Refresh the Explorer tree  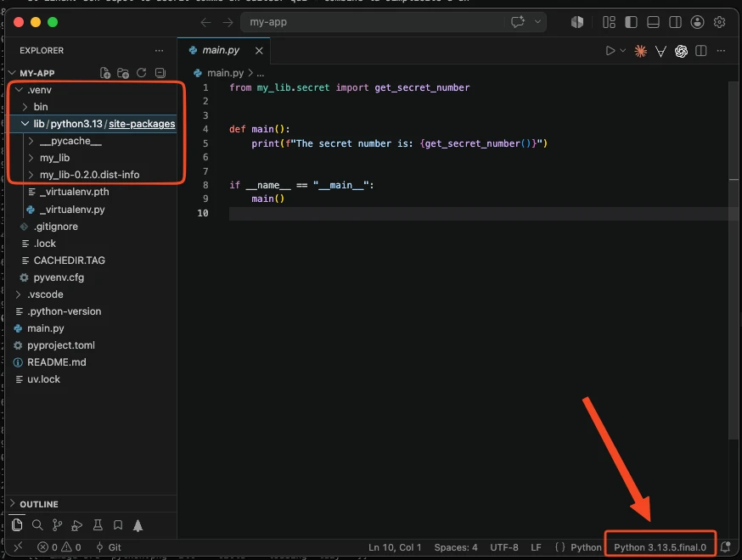click(141, 73)
